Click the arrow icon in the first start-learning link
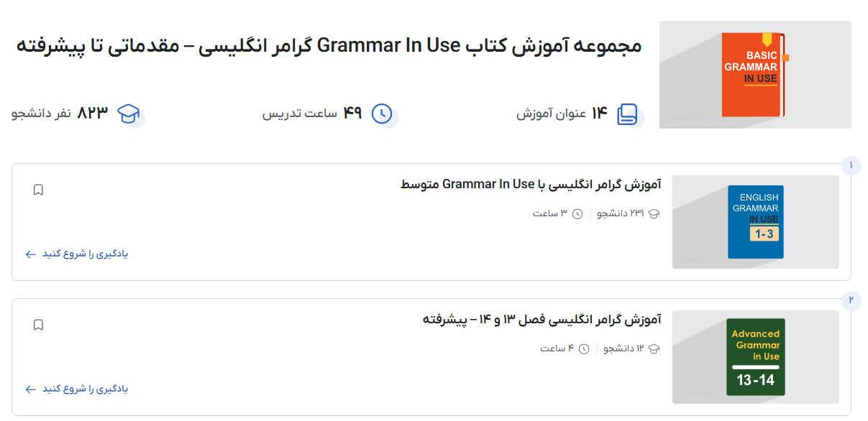Image resolution: width=868 pixels, height=421 pixels. tap(29, 254)
